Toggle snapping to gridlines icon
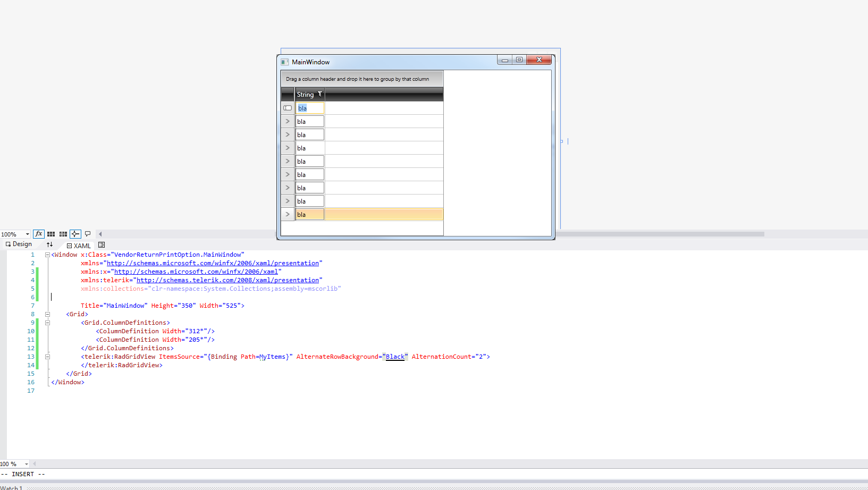This screenshot has width=868, height=490. pyautogui.click(x=63, y=234)
